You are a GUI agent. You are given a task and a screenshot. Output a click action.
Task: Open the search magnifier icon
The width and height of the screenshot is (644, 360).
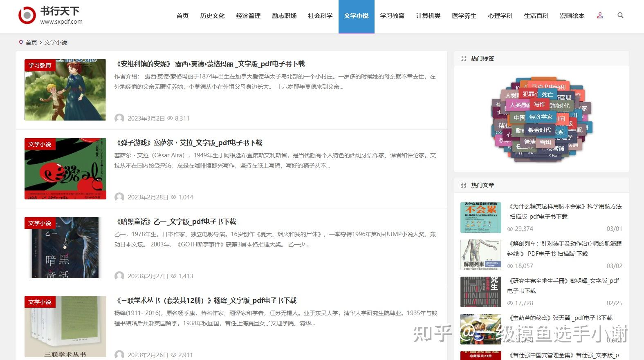pos(620,16)
